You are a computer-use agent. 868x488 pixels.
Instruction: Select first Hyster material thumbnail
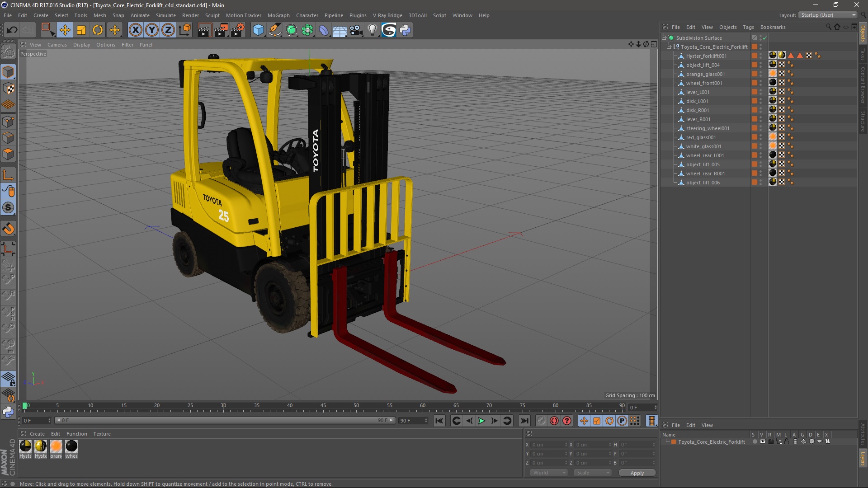point(26,446)
